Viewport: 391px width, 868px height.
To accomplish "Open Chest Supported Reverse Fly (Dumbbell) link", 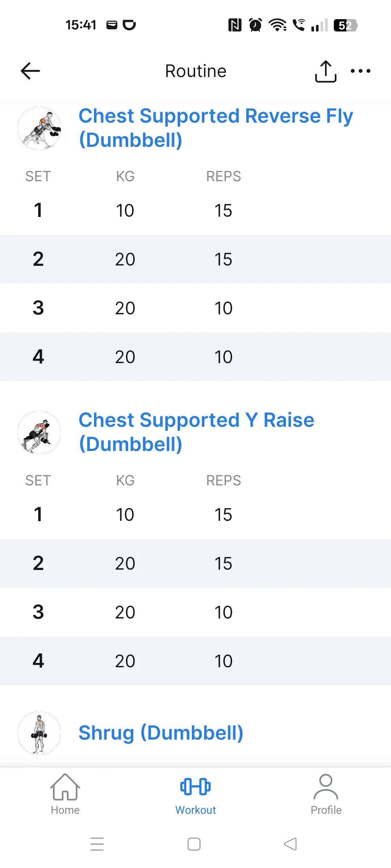I will click(215, 128).
